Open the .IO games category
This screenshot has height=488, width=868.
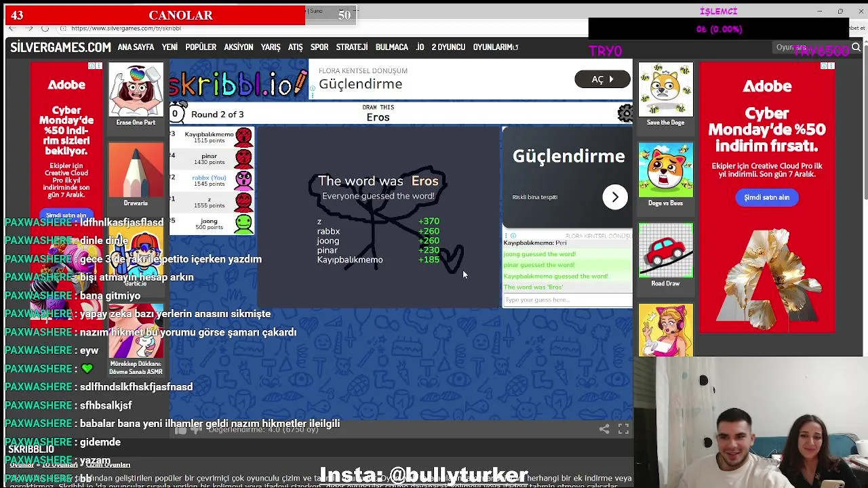pyautogui.click(x=420, y=47)
